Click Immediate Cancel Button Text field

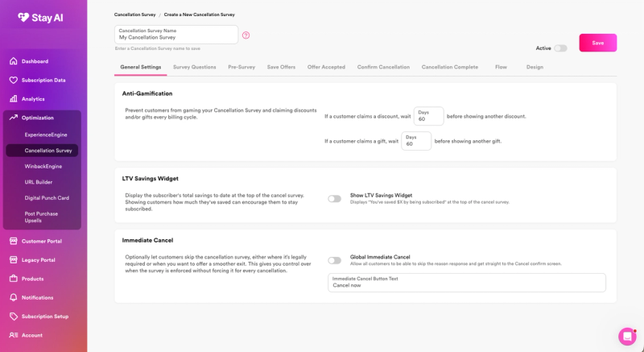(x=467, y=283)
